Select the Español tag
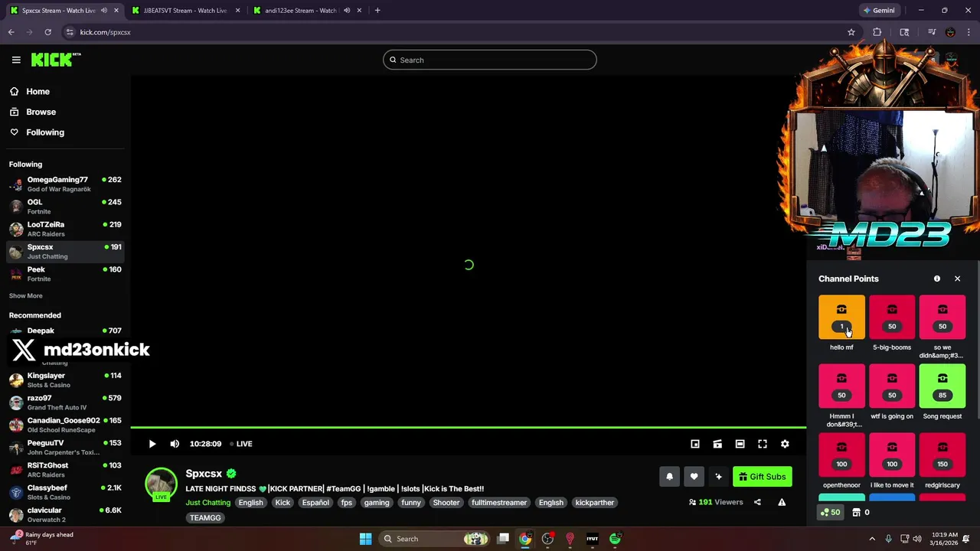The width and height of the screenshot is (980, 551). point(315,503)
